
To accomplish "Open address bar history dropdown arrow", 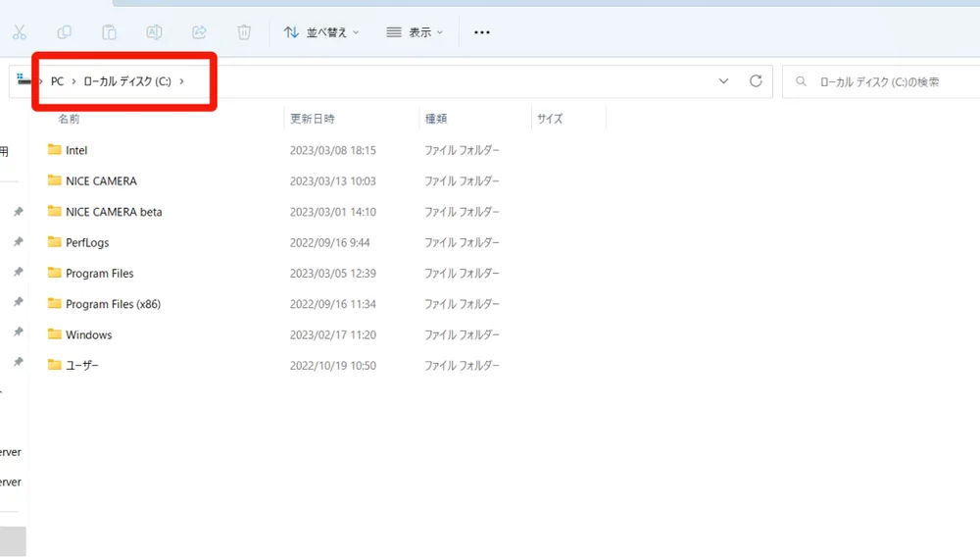I will click(x=723, y=81).
